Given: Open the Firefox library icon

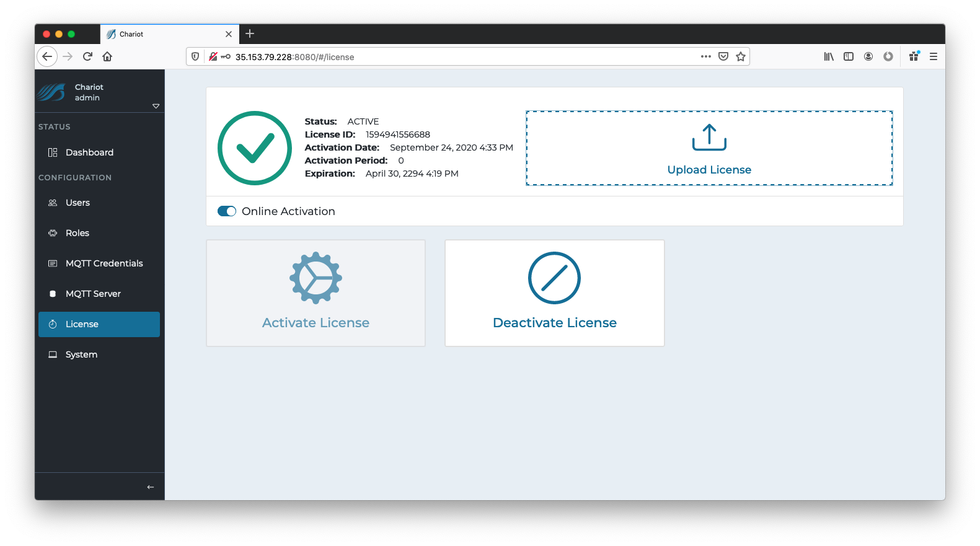Looking at the screenshot, I should pos(829,56).
